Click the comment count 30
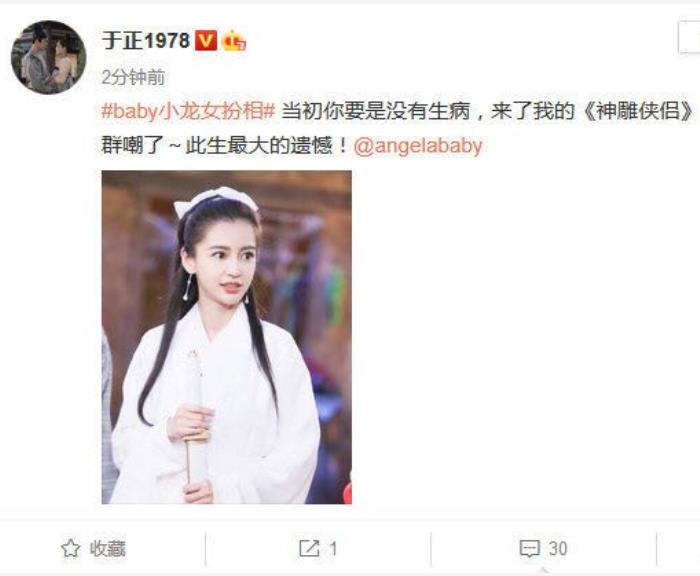The width and height of the screenshot is (700, 576). (558, 549)
